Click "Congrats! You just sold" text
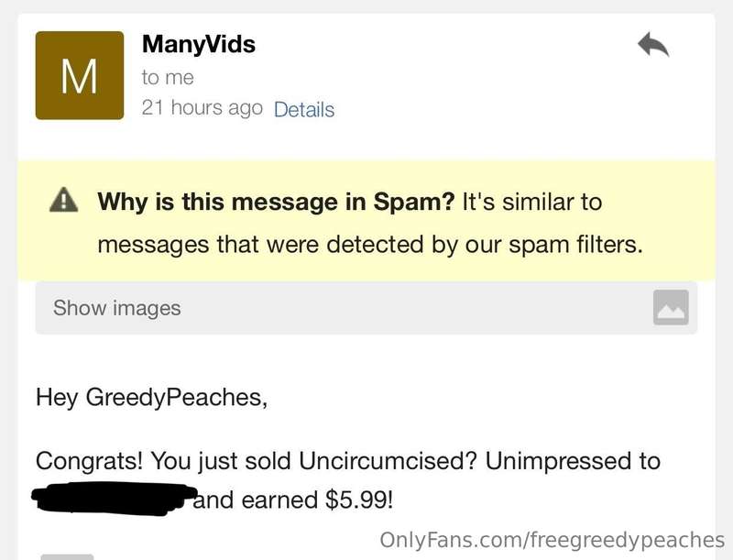The image size is (733, 560). click(164, 461)
